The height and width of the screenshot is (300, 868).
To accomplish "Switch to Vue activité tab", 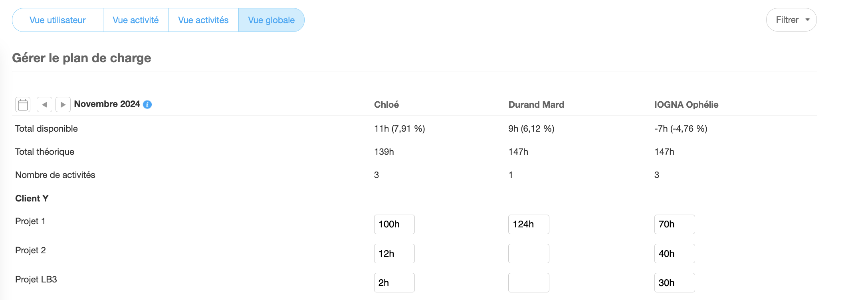I will point(136,20).
